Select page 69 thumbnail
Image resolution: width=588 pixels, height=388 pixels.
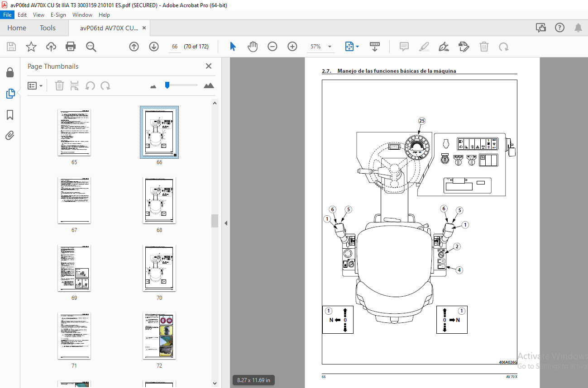pyautogui.click(x=74, y=268)
